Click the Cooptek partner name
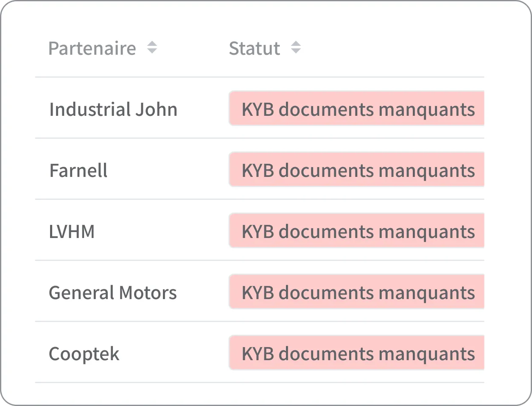Screen dimensions: 532x406 pos(84,354)
